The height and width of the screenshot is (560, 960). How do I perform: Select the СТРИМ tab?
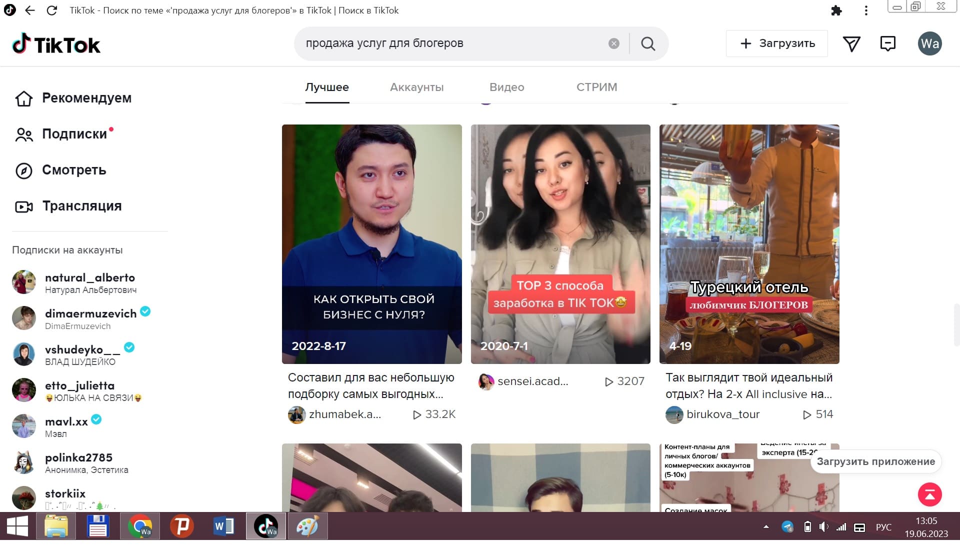point(596,87)
